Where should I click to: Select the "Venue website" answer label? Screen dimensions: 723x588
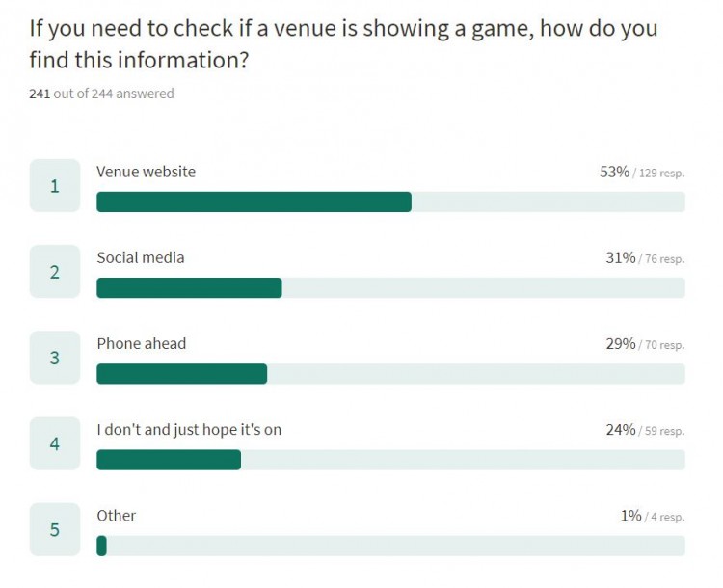coord(146,172)
